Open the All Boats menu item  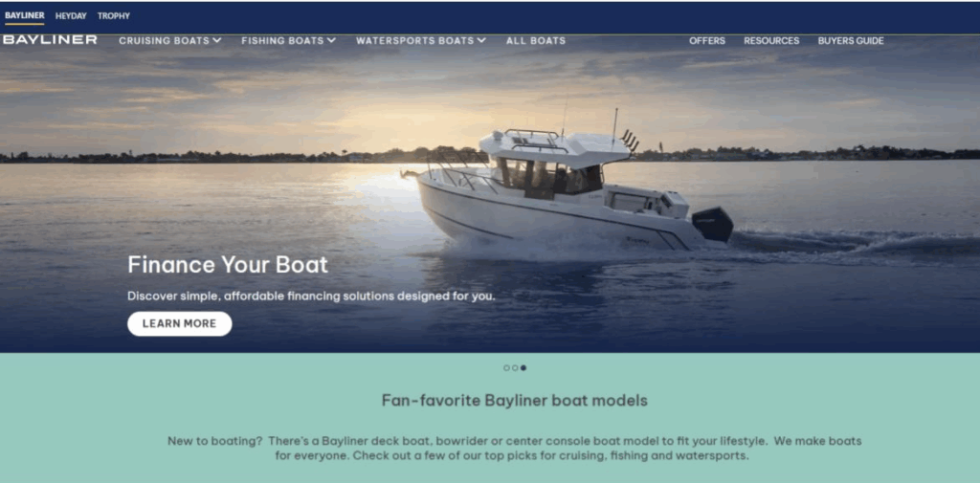(x=536, y=40)
